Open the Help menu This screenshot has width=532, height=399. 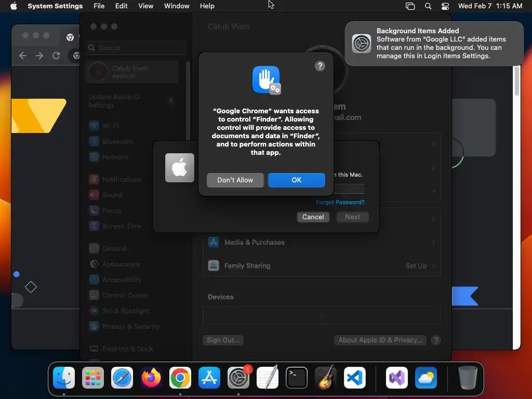[x=207, y=6]
